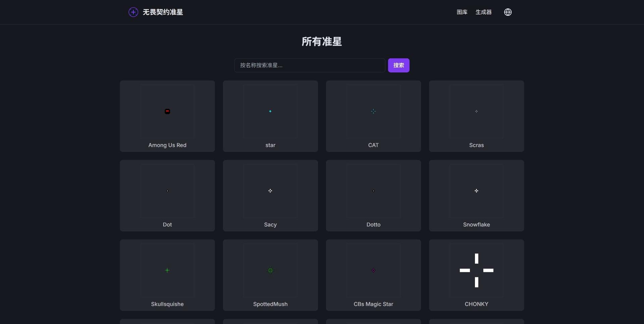
Task: Click the CBs Magic Star label
Action: [373, 304]
